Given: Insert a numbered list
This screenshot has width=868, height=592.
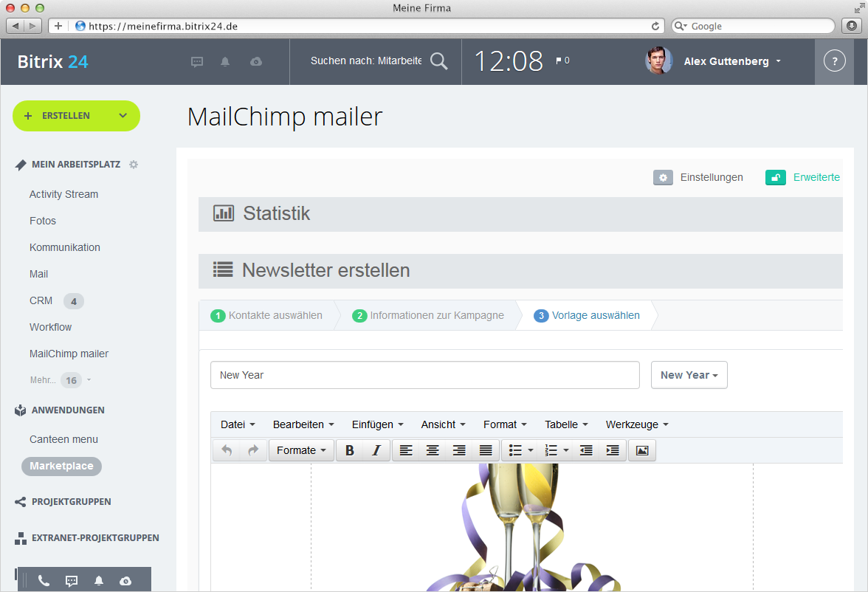Looking at the screenshot, I should [x=551, y=450].
